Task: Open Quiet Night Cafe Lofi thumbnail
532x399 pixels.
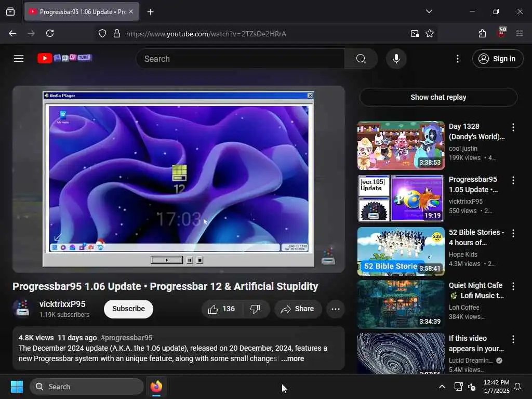Action: 401,304
